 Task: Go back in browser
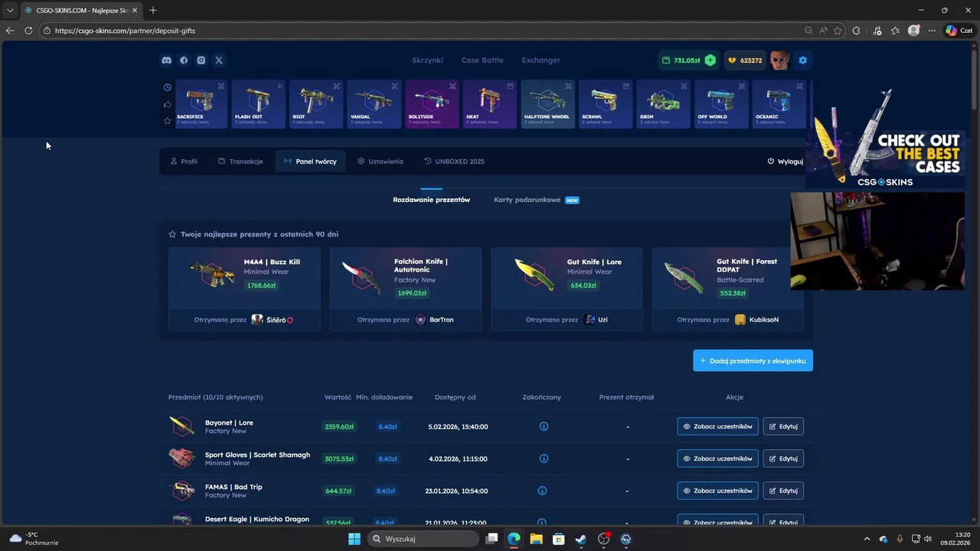pos(10,31)
